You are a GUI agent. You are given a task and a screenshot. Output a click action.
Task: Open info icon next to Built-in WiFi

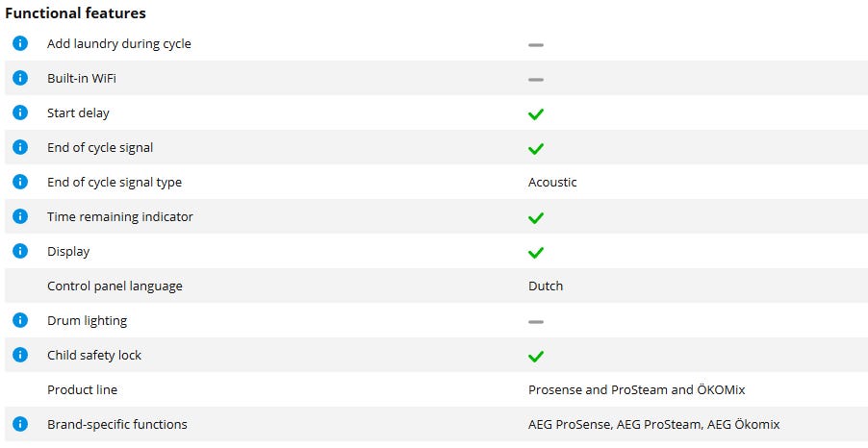[x=20, y=78]
